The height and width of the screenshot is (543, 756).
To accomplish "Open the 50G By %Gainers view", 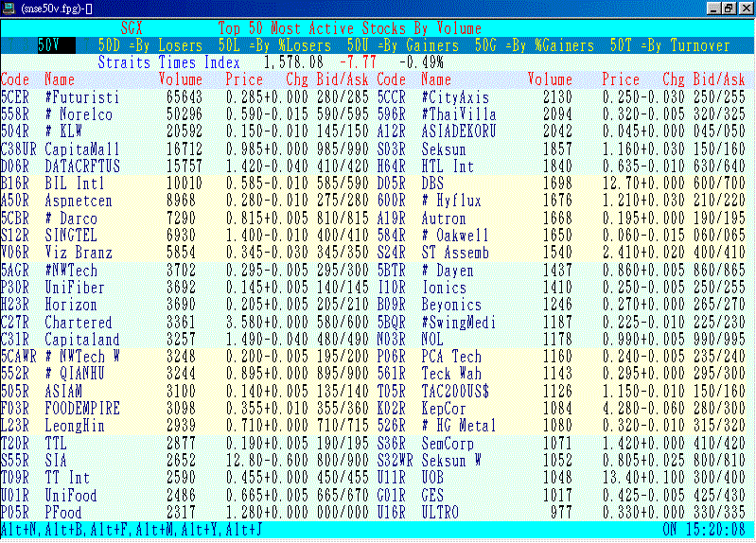I will pyautogui.click(x=535, y=45).
